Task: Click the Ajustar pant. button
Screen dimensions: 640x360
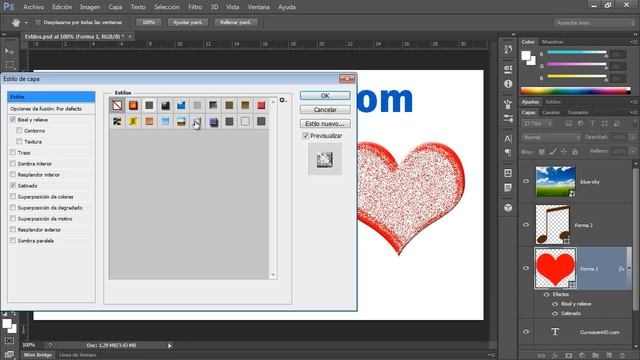Action: click(188, 22)
